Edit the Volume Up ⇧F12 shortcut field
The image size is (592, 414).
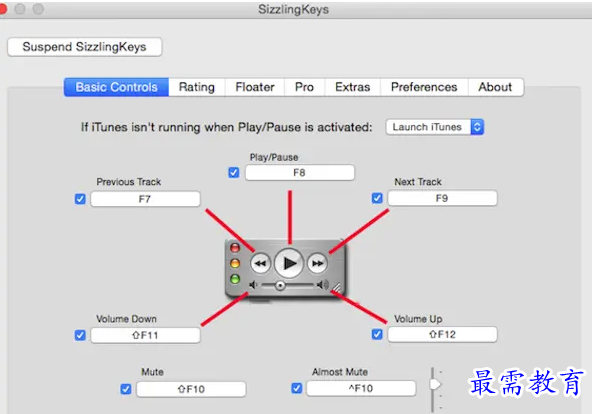click(x=442, y=334)
